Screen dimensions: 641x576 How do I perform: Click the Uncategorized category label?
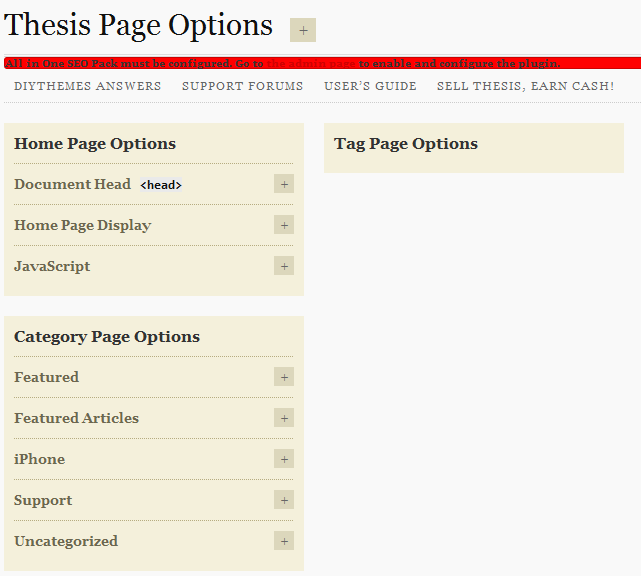point(66,541)
